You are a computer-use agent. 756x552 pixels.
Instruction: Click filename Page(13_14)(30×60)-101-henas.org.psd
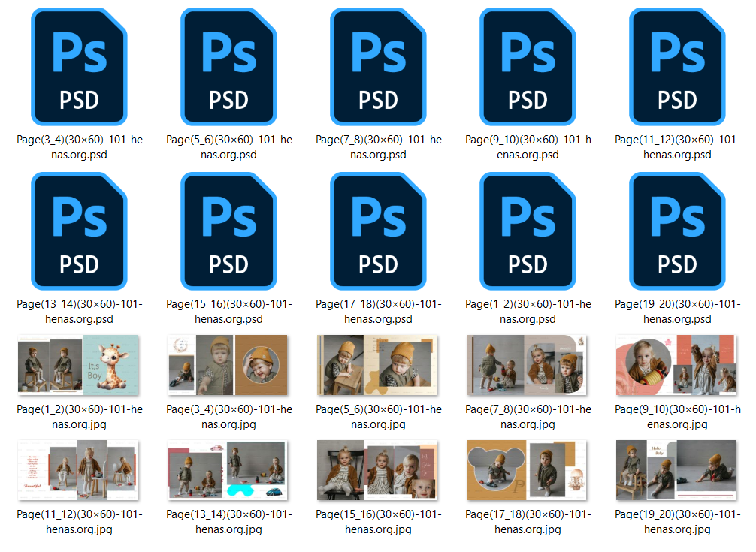tap(80, 312)
